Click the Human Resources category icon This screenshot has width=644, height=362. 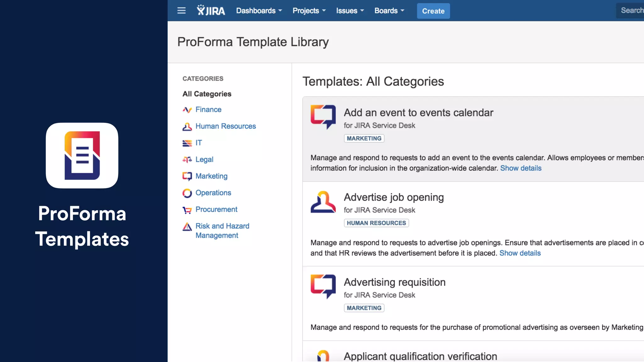(187, 126)
